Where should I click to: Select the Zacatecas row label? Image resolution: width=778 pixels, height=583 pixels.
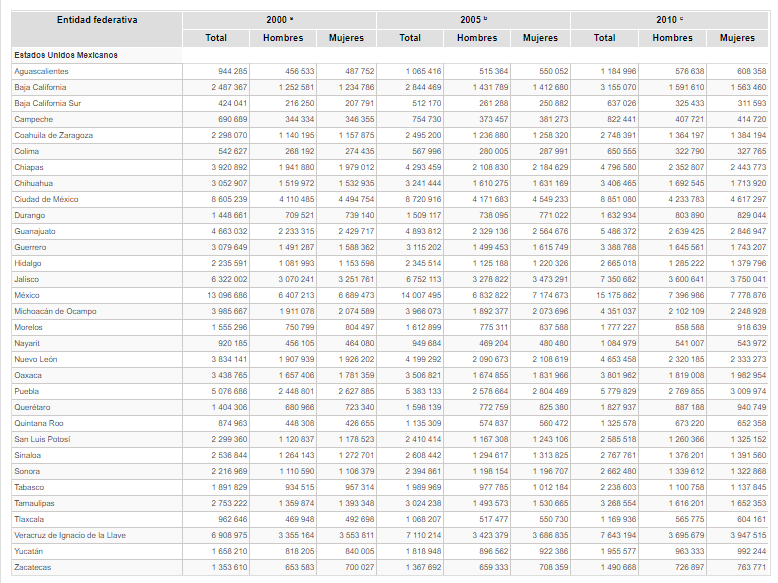32,568
